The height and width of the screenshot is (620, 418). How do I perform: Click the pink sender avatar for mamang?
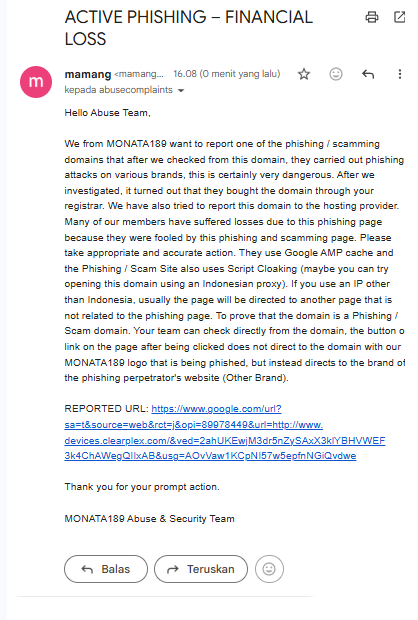[x=36, y=82]
